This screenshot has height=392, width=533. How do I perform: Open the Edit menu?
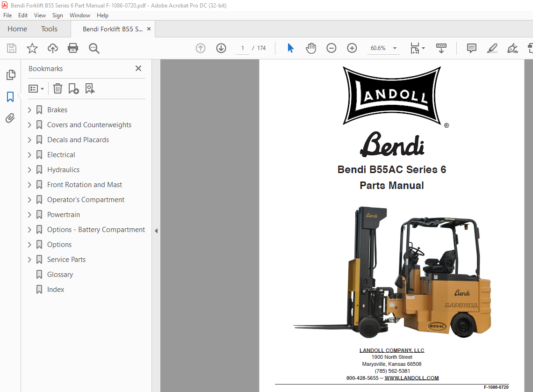(23, 15)
